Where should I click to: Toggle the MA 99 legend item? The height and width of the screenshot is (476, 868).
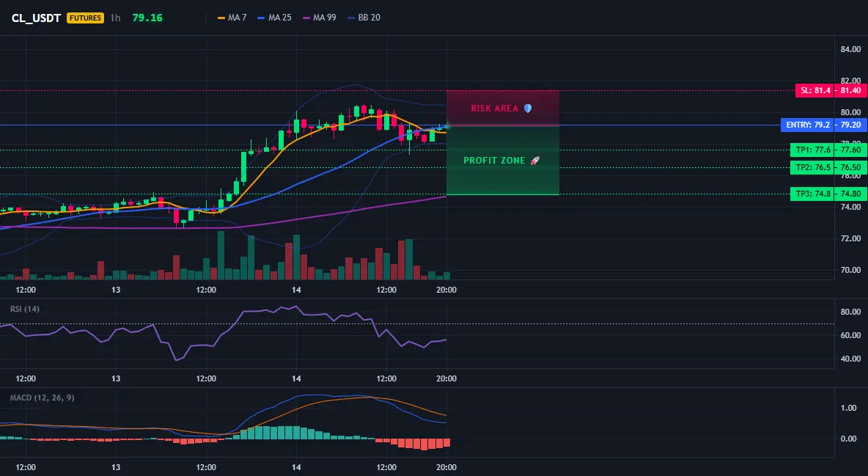click(320, 18)
